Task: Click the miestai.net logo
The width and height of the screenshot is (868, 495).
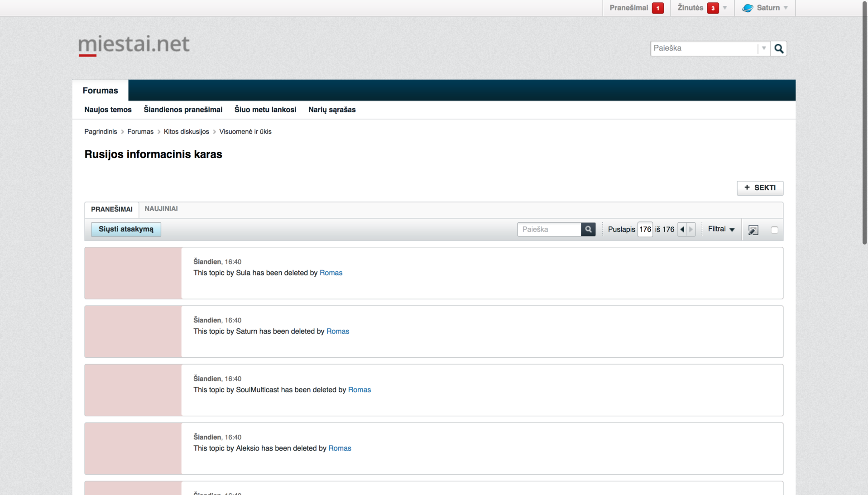Action: point(134,44)
